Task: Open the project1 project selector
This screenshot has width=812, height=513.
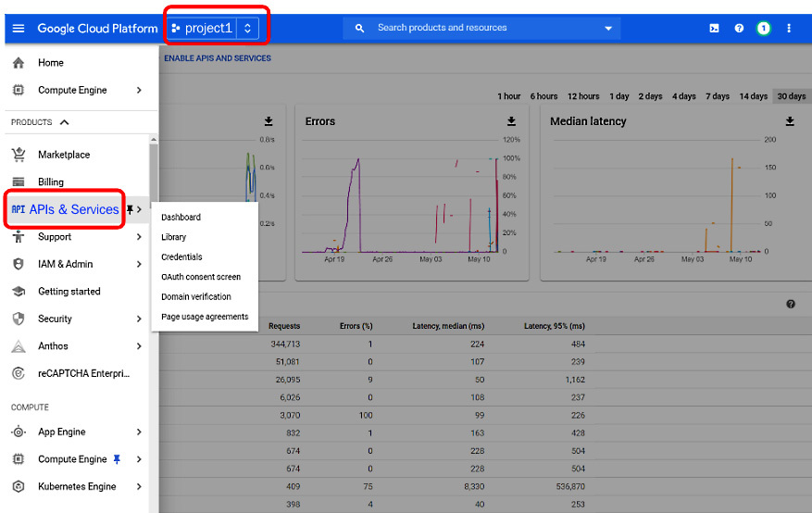Action: coord(214,28)
